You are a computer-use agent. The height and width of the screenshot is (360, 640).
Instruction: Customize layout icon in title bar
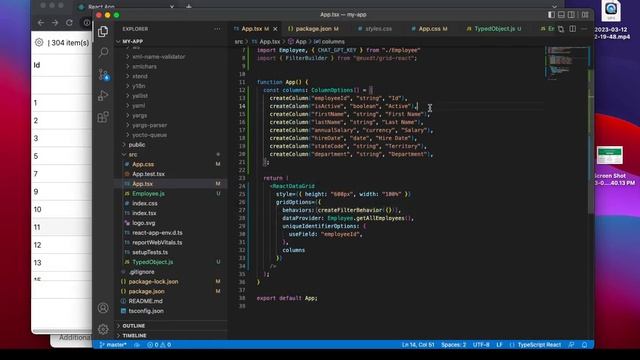coord(585,15)
